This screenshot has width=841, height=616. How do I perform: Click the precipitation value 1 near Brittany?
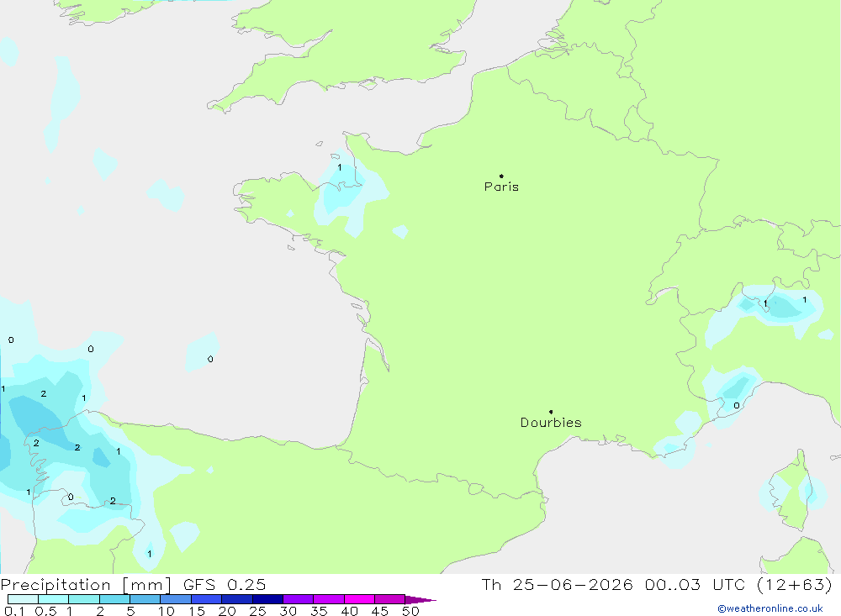tap(340, 168)
